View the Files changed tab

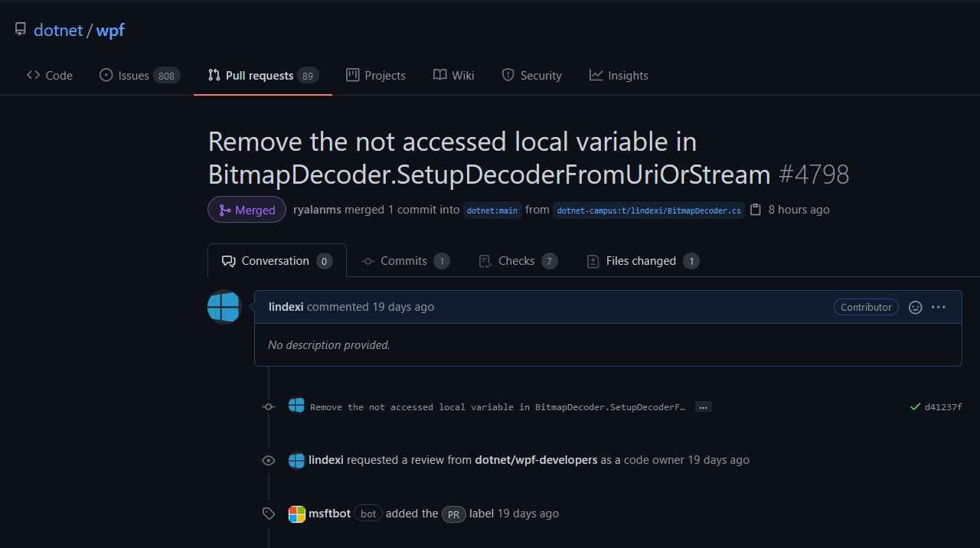[x=642, y=261]
